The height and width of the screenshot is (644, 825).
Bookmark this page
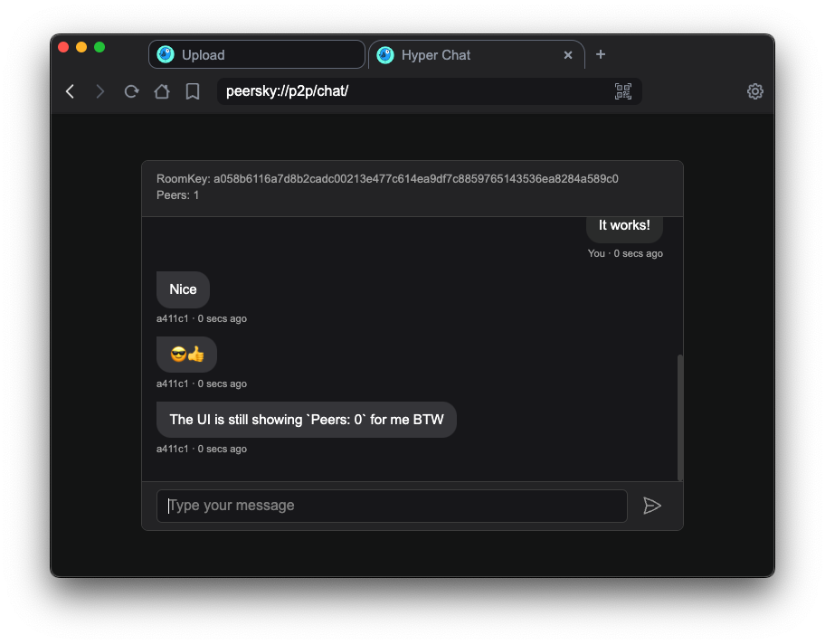click(193, 91)
